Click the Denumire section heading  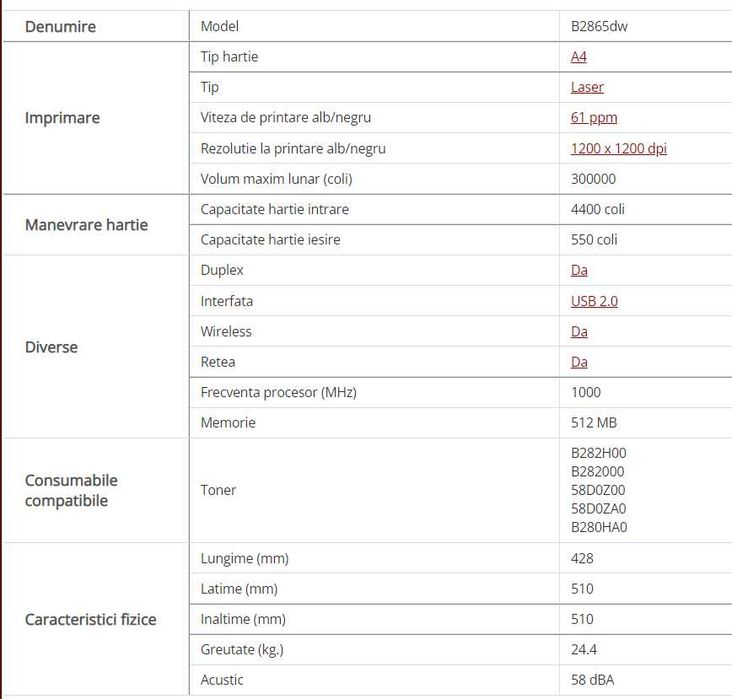60,27
